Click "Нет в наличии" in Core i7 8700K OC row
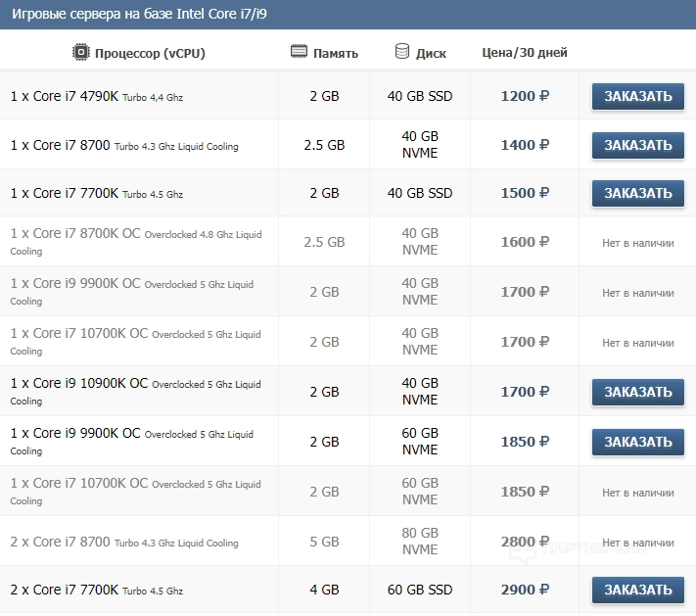Viewport: 696px width, 616px height. (x=638, y=243)
